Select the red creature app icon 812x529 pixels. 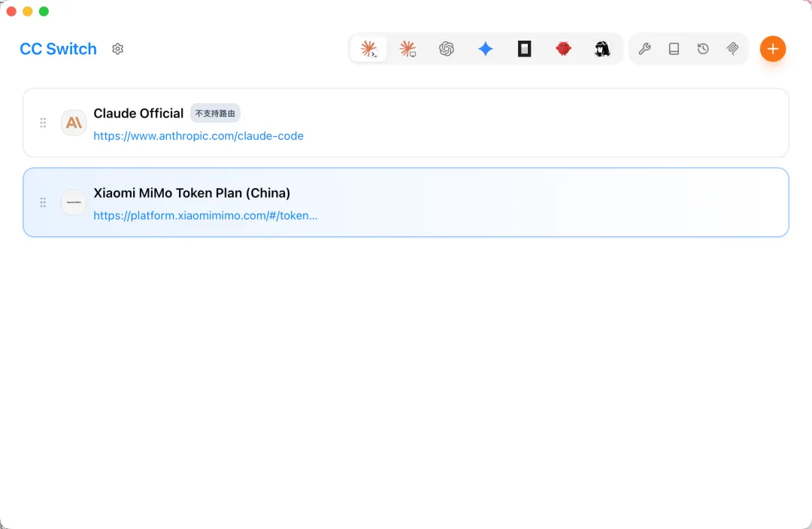pos(563,49)
